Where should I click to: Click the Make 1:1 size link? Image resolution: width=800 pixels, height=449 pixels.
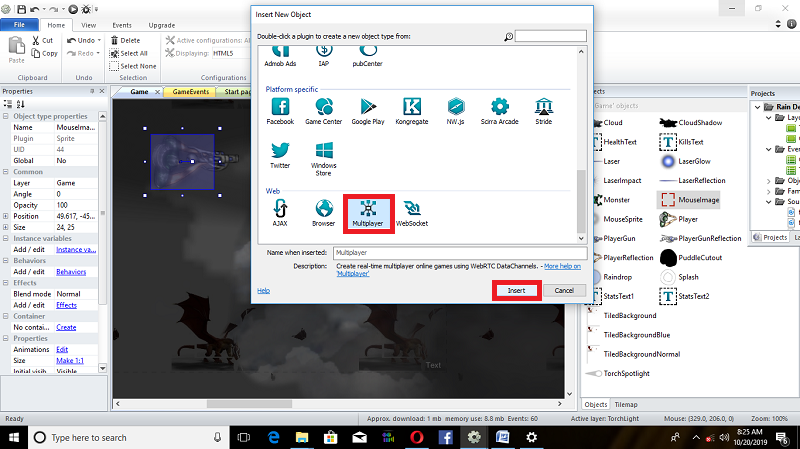(69, 361)
